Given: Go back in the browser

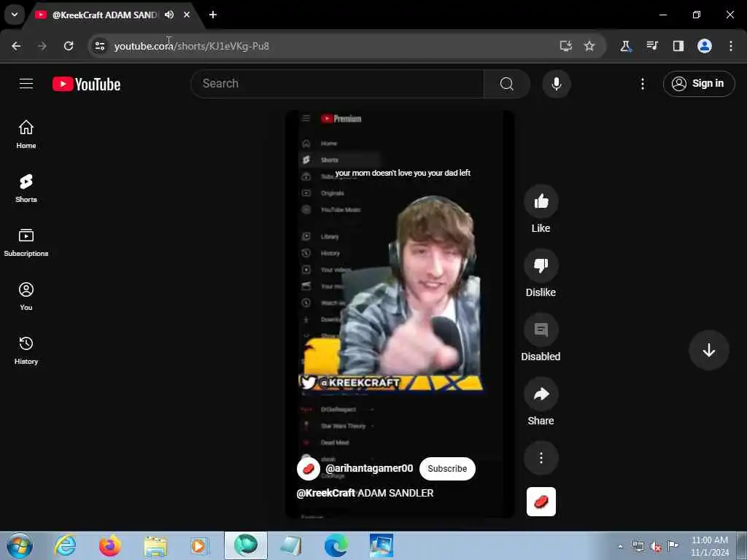Looking at the screenshot, I should (x=16, y=46).
